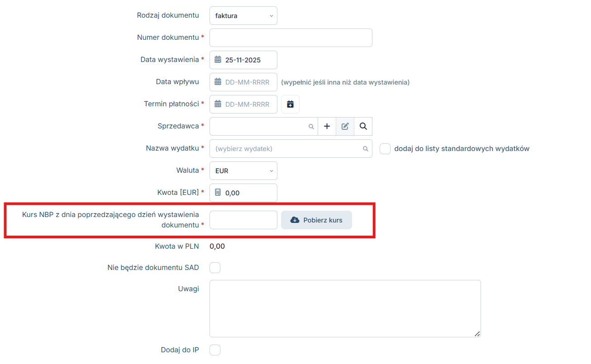Open the Rodzaj dokumentu dropdown
This screenshot has width=591, height=364.
pos(243,16)
